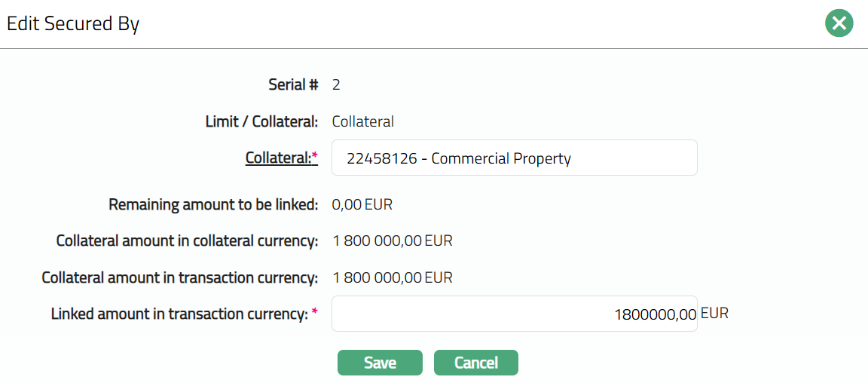Click the Serial # label
Image resolution: width=868 pixels, height=383 pixels.
click(293, 84)
